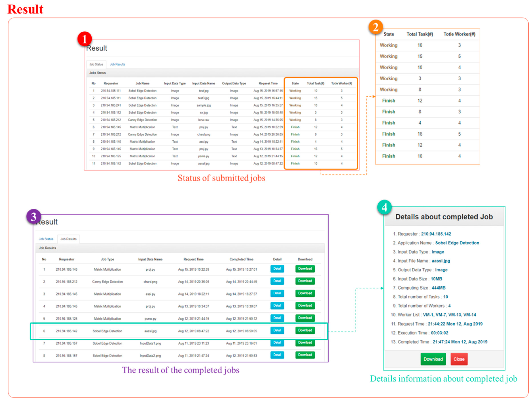Click the Request Time column header in Job Results

(193, 259)
